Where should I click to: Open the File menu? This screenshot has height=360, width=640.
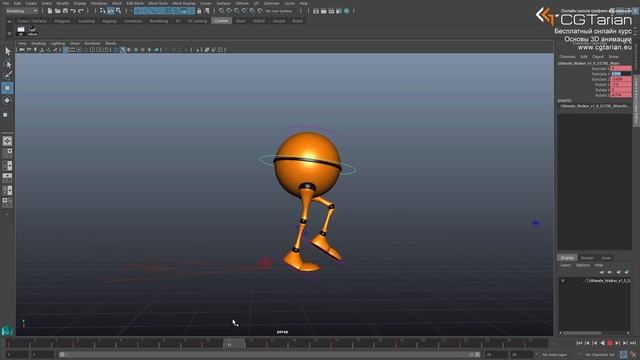click(6, 3)
